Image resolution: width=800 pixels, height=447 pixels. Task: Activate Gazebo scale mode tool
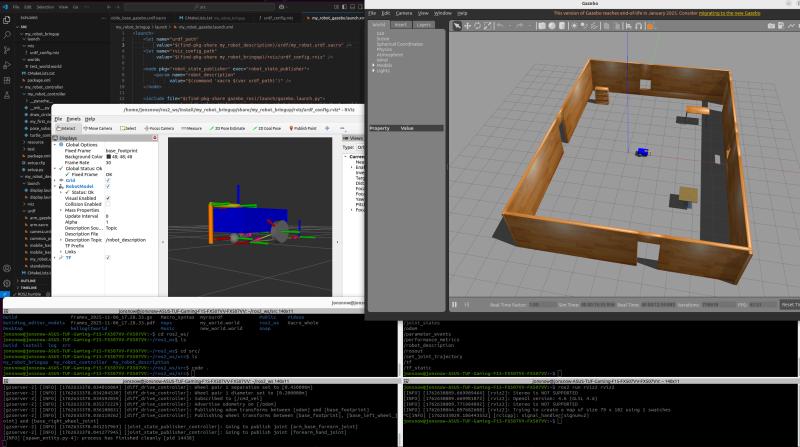coord(488,26)
